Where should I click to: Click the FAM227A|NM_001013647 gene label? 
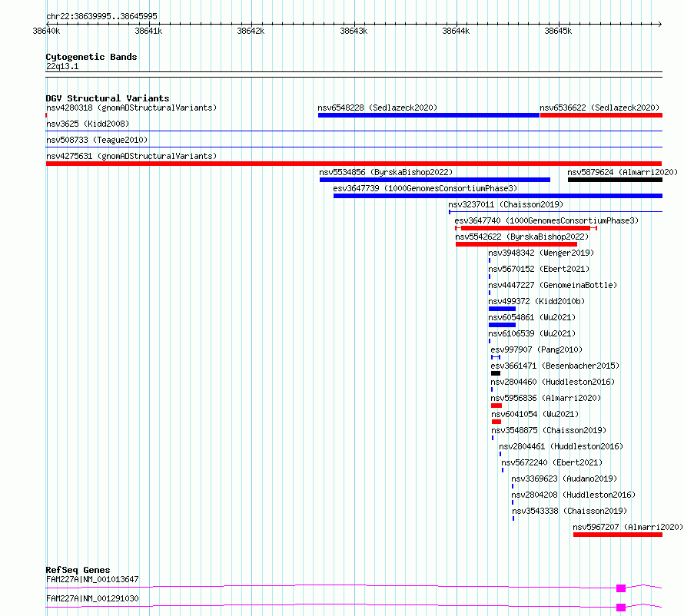(x=92, y=579)
